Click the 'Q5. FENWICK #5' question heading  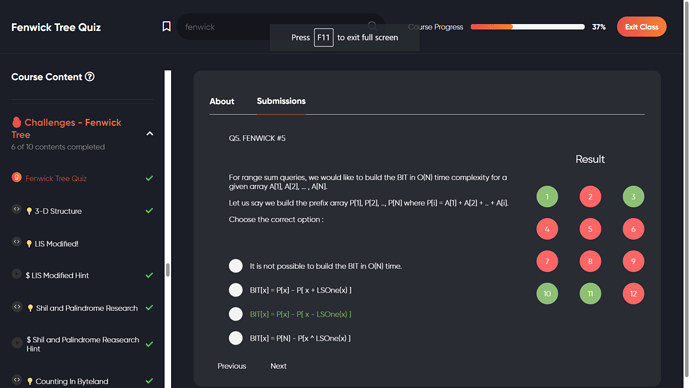click(x=257, y=138)
